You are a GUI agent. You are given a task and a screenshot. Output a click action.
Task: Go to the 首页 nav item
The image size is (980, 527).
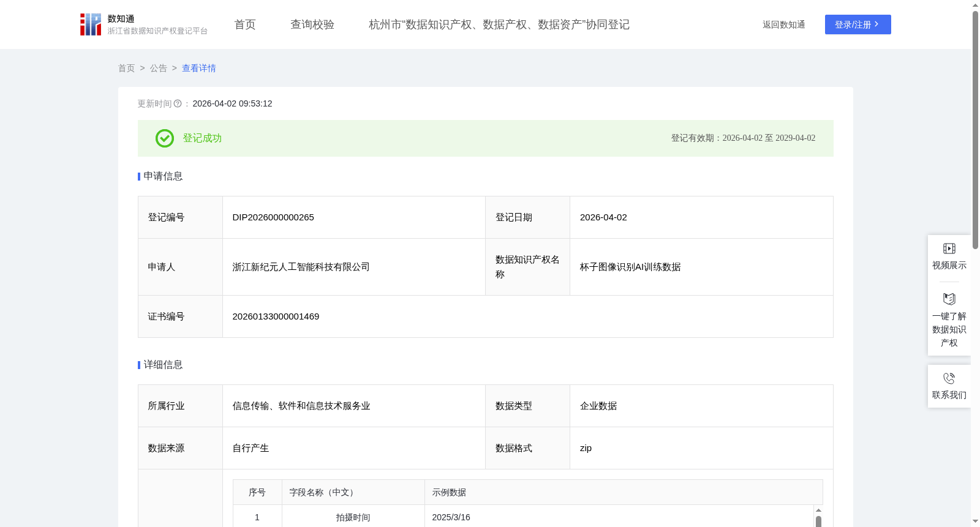[245, 24]
